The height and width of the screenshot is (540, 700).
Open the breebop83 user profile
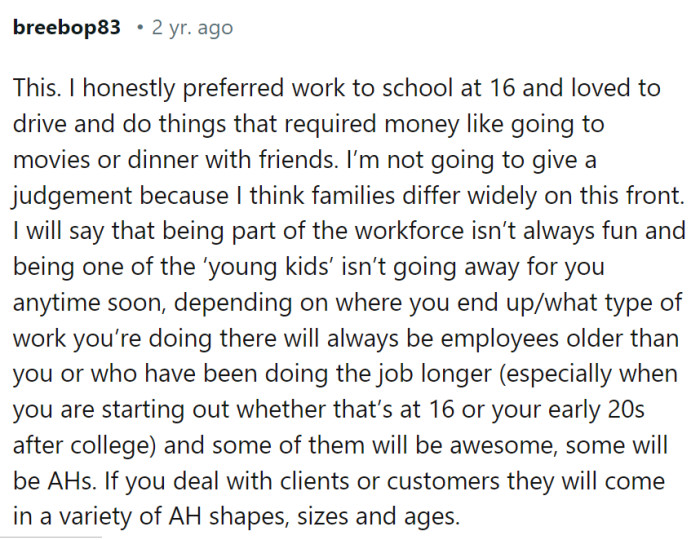coord(67,28)
